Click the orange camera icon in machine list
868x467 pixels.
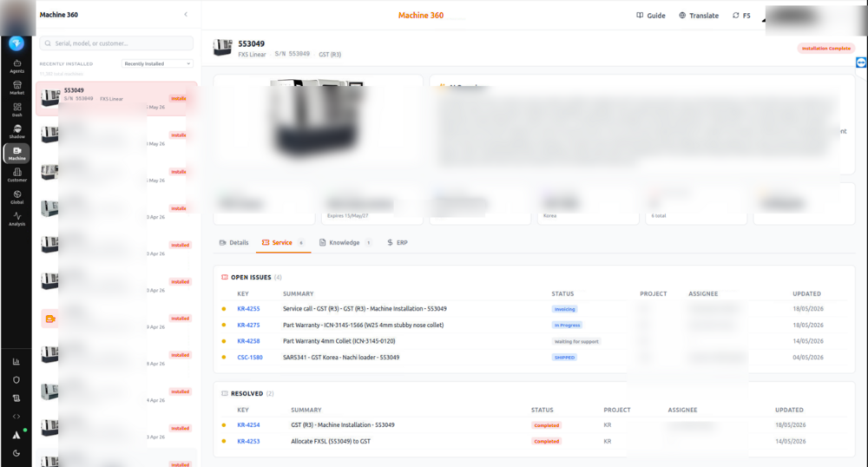click(x=49, y=319)
